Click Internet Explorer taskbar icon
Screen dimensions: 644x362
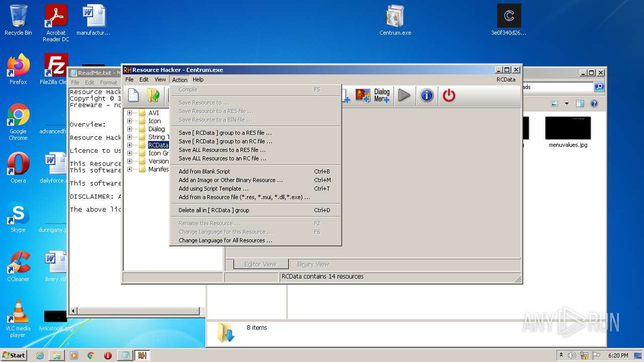tap(40, 355)
